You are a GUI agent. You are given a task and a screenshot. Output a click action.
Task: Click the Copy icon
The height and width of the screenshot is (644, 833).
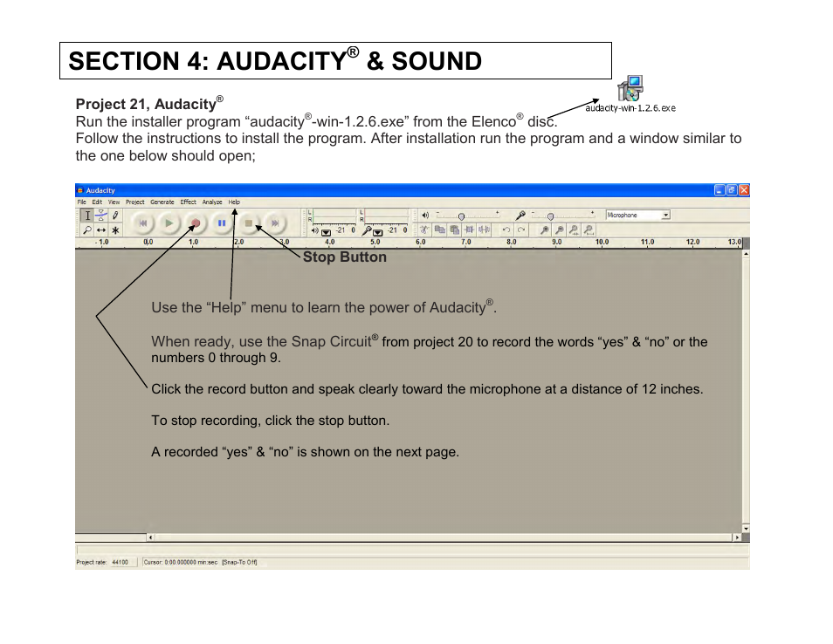point(439,230)
